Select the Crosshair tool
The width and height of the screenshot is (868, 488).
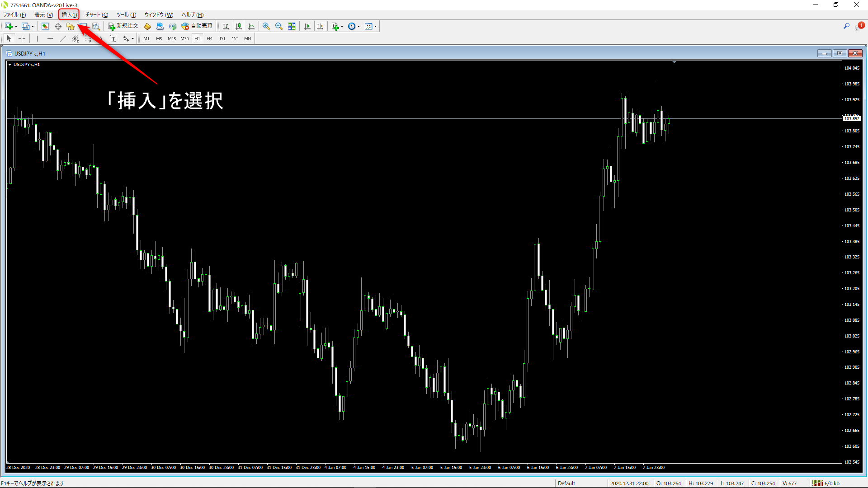(x=22, y=39)
